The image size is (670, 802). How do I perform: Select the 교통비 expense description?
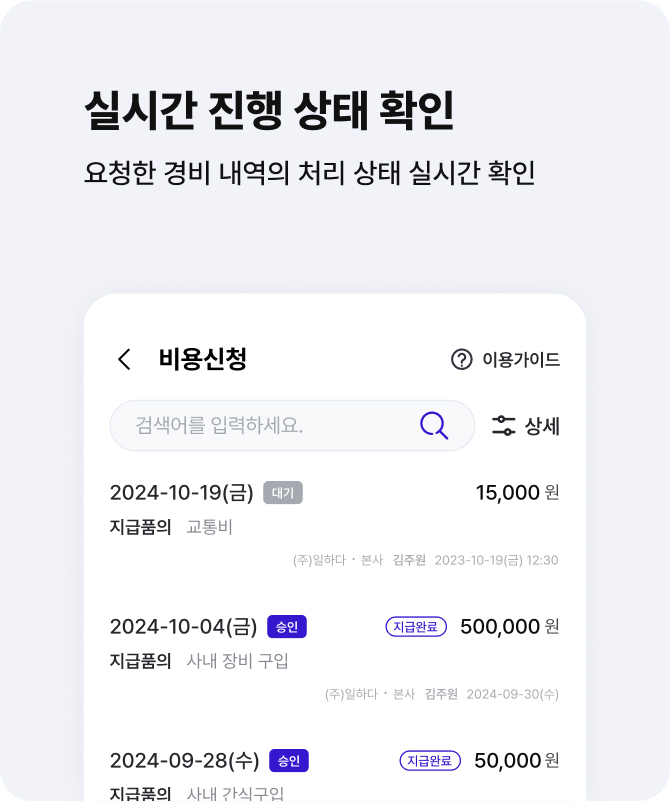coord(209,527)
